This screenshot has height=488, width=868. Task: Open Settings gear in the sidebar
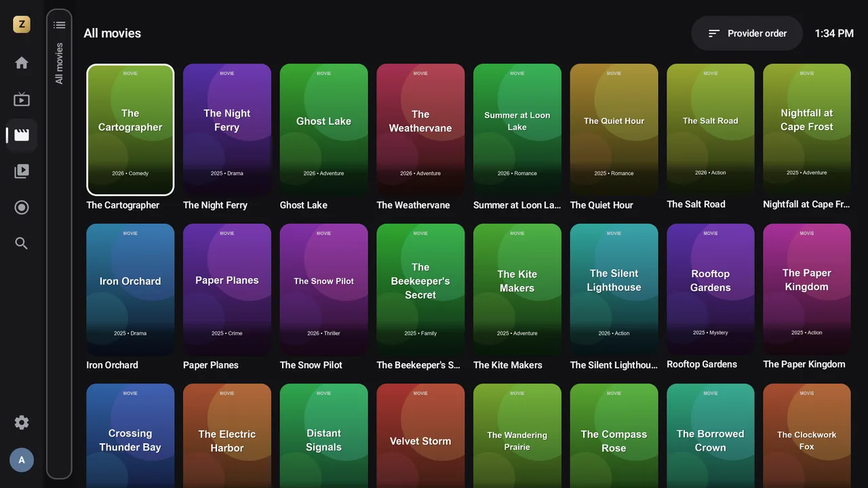pyautogui.click(x=22, y=422)
